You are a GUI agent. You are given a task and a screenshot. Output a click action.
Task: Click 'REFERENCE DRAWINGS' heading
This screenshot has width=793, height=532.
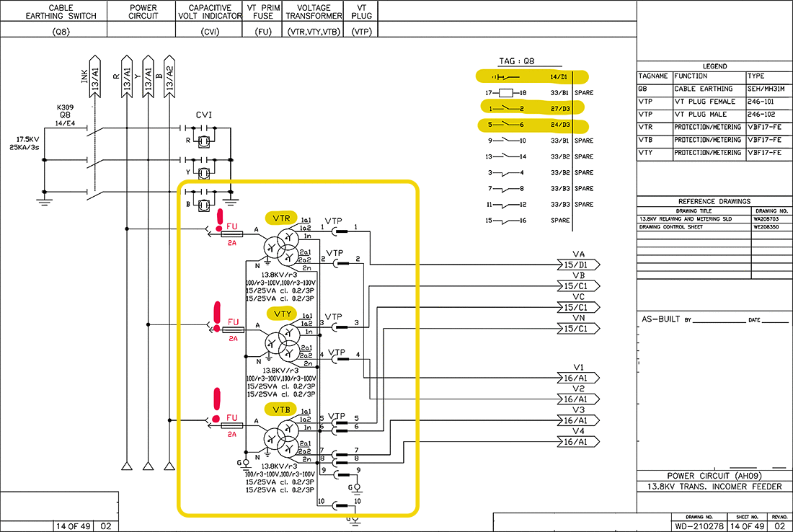click(x=714, y=201)
